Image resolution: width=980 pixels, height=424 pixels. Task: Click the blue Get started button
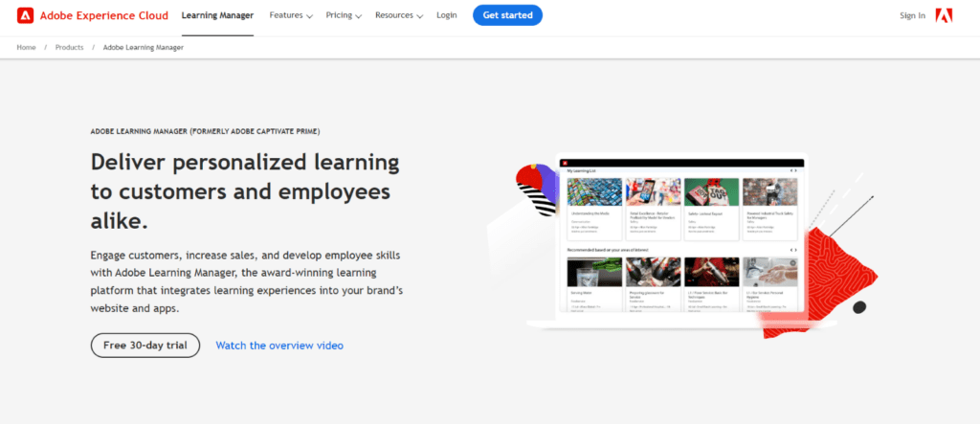click(507, 15)
